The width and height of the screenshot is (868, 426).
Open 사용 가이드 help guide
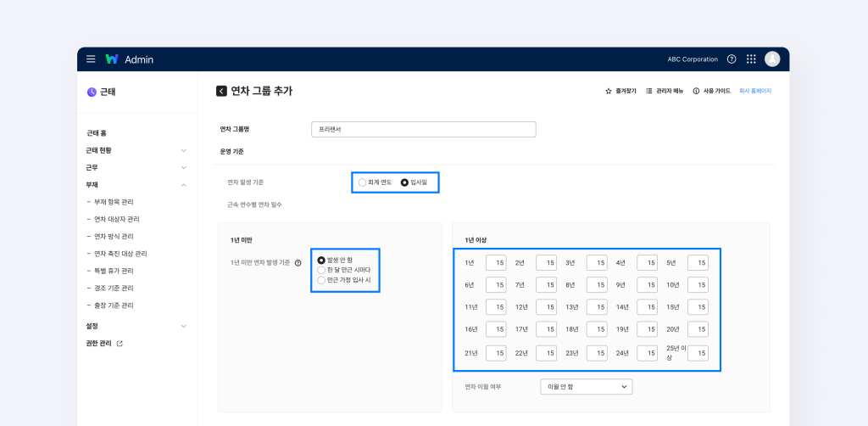coord(711,91)
